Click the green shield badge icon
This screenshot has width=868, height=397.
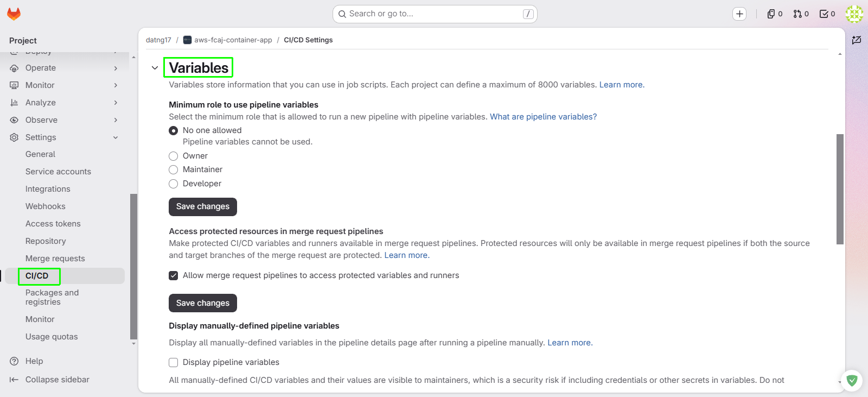coord(852,380)
